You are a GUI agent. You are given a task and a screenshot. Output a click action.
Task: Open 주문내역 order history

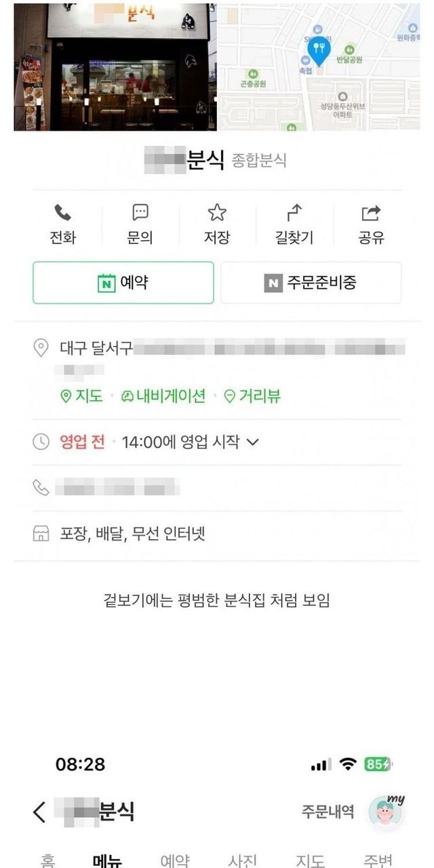(x=328, y=812)
